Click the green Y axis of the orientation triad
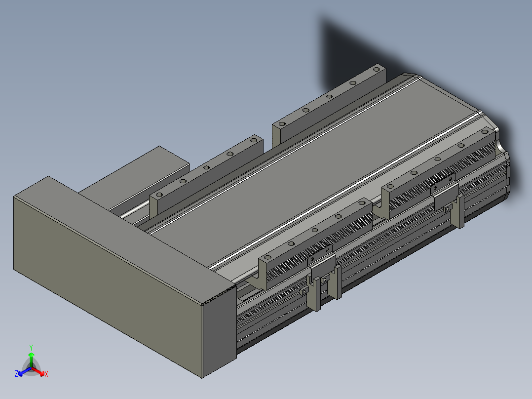The height and width of the screenshot is (399, 532). [31, 357]
